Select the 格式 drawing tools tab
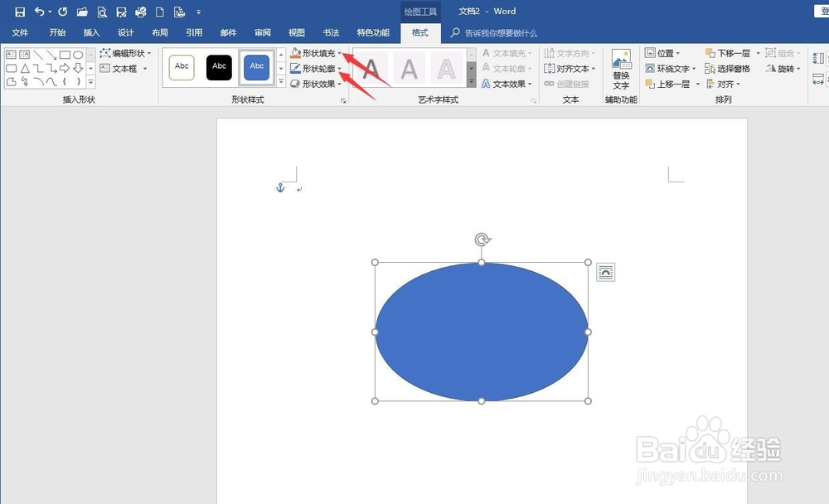 (x=420, y=33)
